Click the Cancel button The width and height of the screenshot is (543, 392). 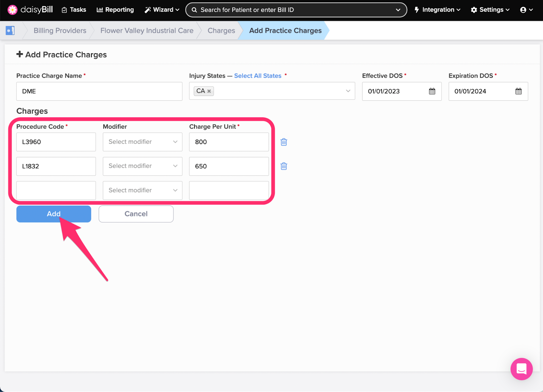[136, 214]
